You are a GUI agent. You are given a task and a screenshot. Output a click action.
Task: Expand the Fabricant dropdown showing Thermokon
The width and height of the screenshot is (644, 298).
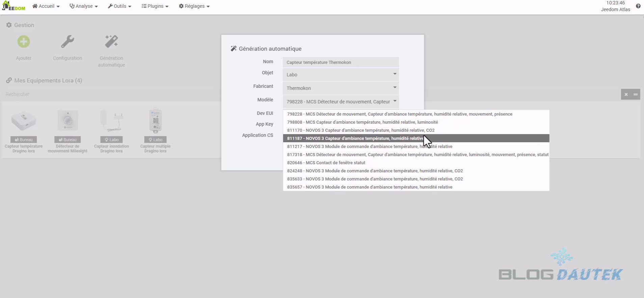(x=341, y=88)
